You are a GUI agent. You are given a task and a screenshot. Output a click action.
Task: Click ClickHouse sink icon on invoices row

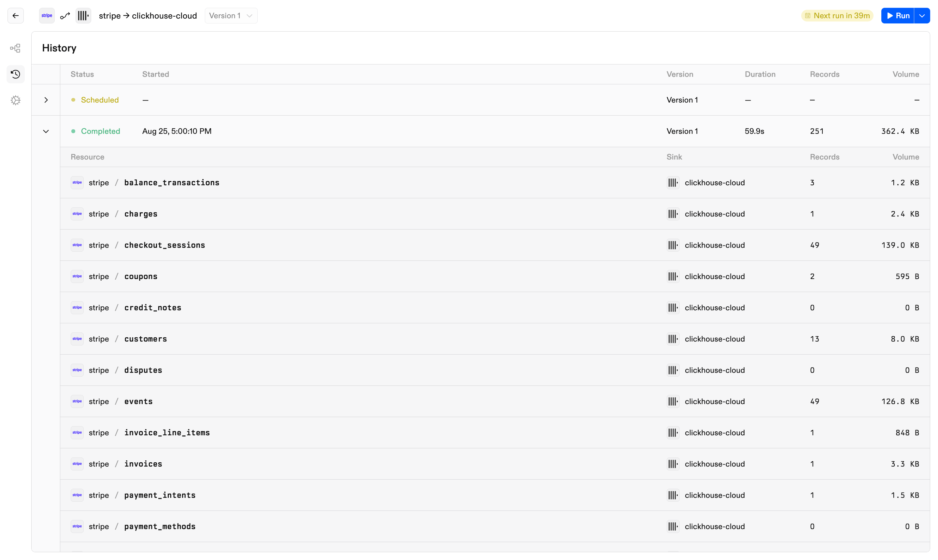(x=673, y=464)
